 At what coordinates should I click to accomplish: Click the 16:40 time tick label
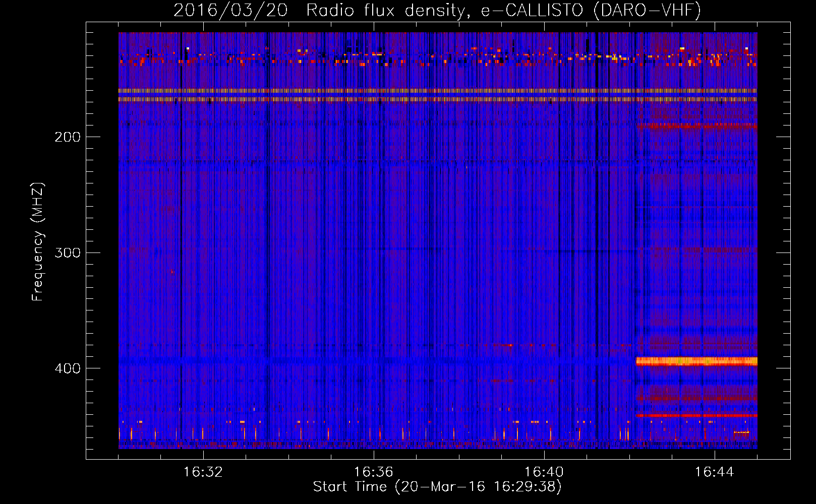click(544, 472)
